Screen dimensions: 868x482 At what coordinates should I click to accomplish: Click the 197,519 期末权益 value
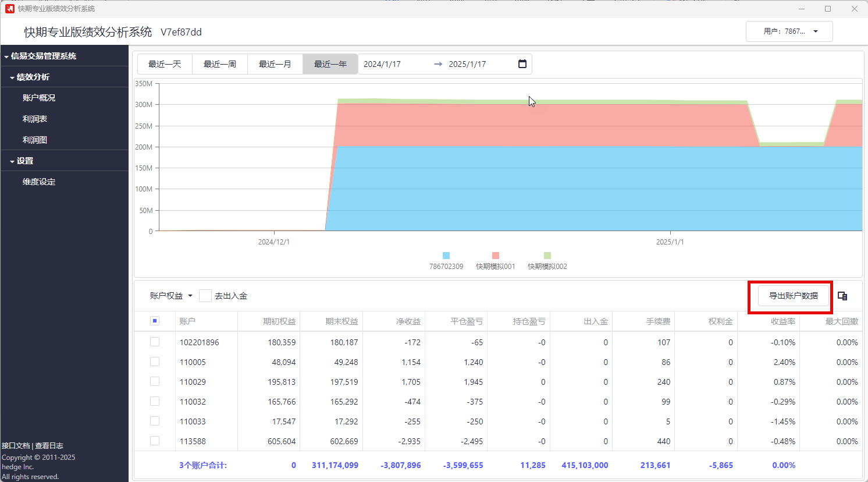click(344, 382)
